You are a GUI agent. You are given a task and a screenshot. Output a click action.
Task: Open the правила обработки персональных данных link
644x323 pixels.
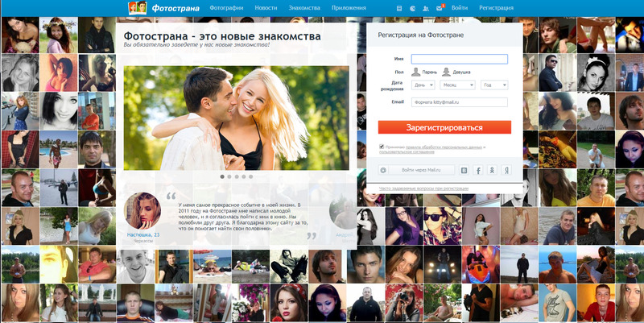(x=444, y=147)
